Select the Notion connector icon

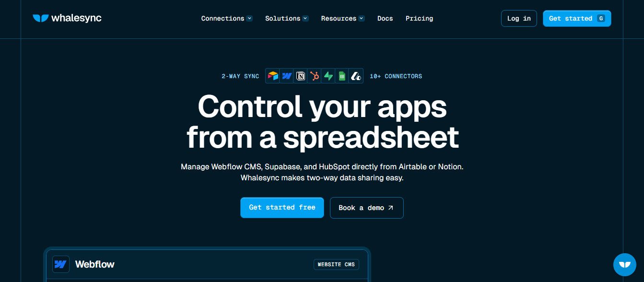click(x=301, y=76)
